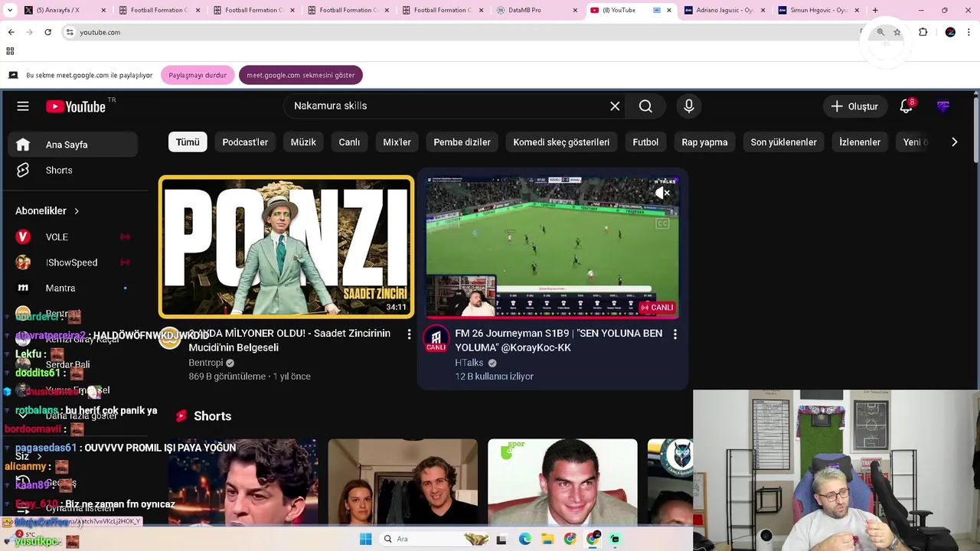Screen dimensions: 980x551
Task: Open the browser extensions puzzle icon
Action: (923, 32)
